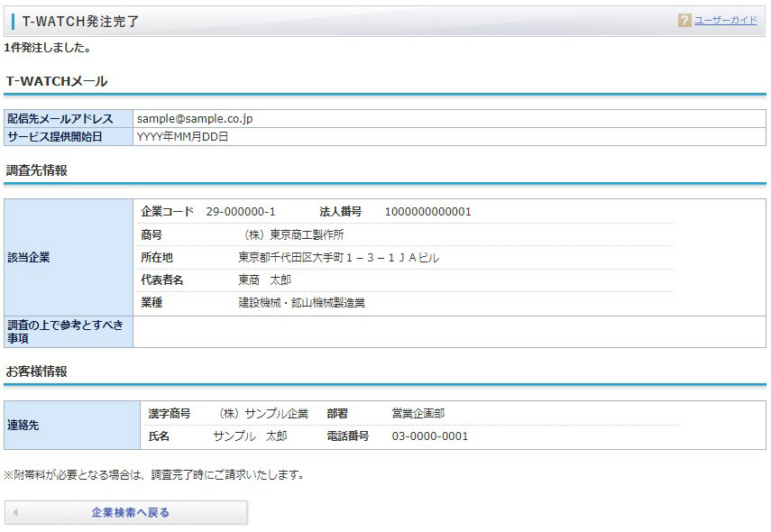Click the corporate number 1000000000001
This screenshot has height=532, width=771.
click(x=427, y=212)
